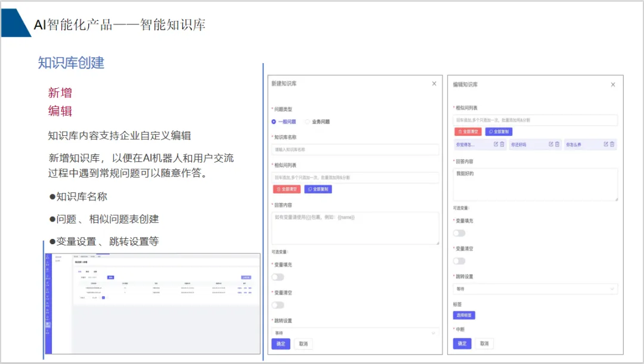Select the 业务问题 radio button
Image resolution: width=644 pixels, height=364 pixels.
(307, 122)
